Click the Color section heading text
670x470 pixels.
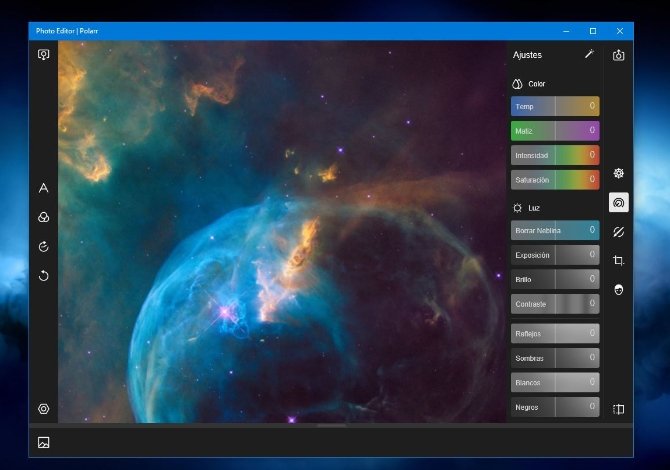(x=537, y=84)
